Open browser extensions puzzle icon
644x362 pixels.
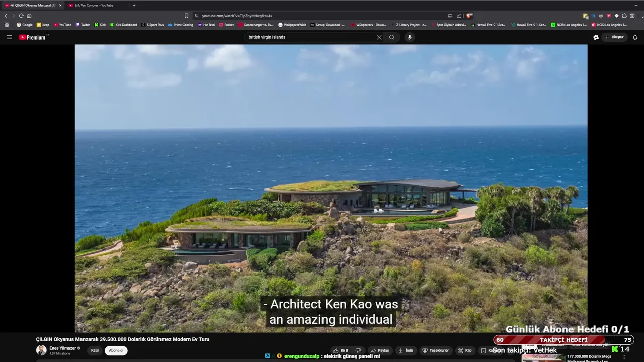pyautogui.click(x=624, y=16)
